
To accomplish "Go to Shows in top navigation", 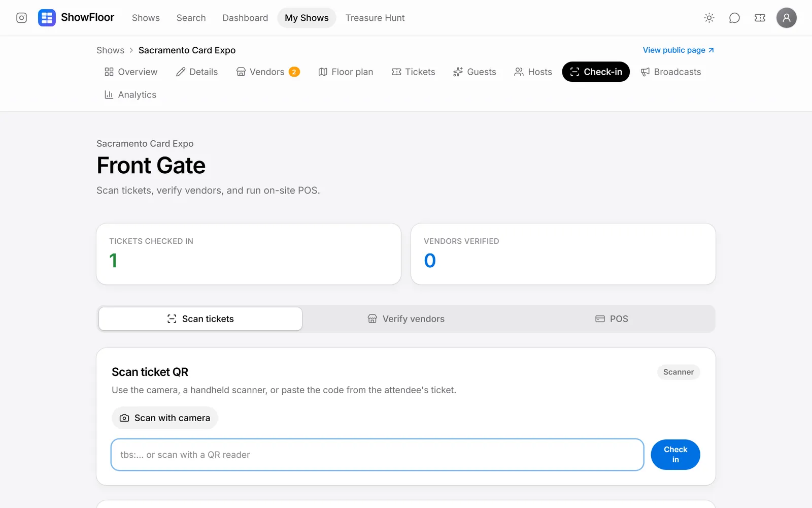I will point(146,18).
